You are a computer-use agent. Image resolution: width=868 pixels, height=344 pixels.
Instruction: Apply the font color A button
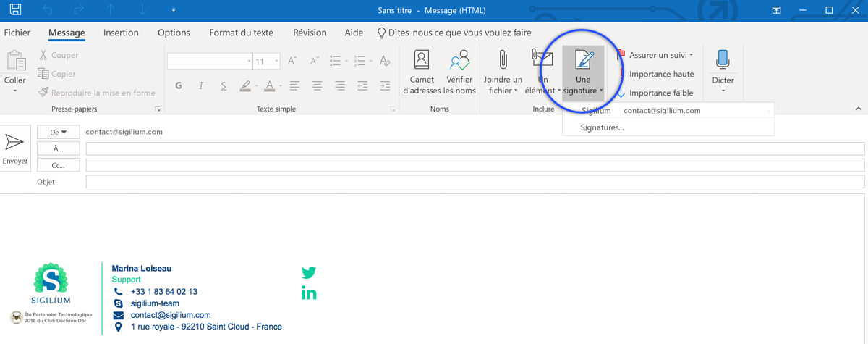click(269, 85)
